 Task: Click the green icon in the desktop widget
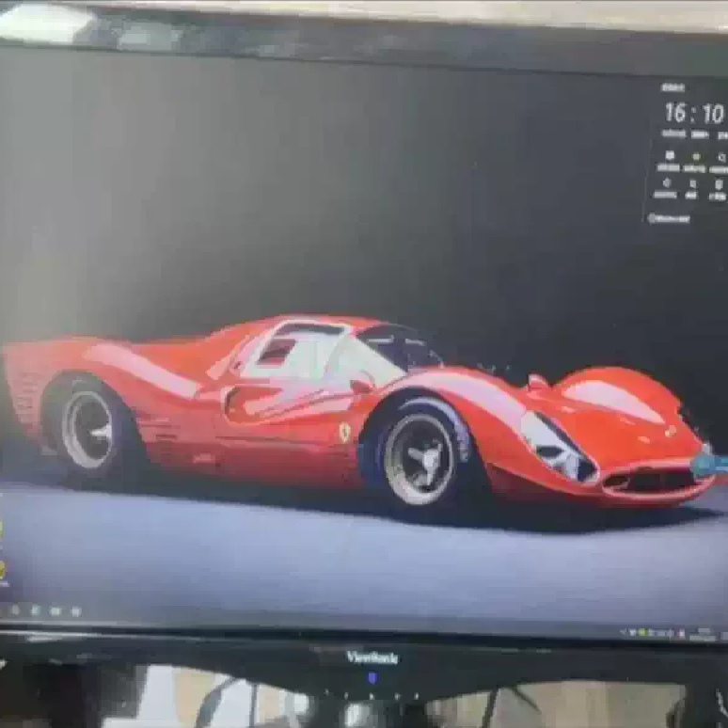pyautogui.click(x=696, y=157)
